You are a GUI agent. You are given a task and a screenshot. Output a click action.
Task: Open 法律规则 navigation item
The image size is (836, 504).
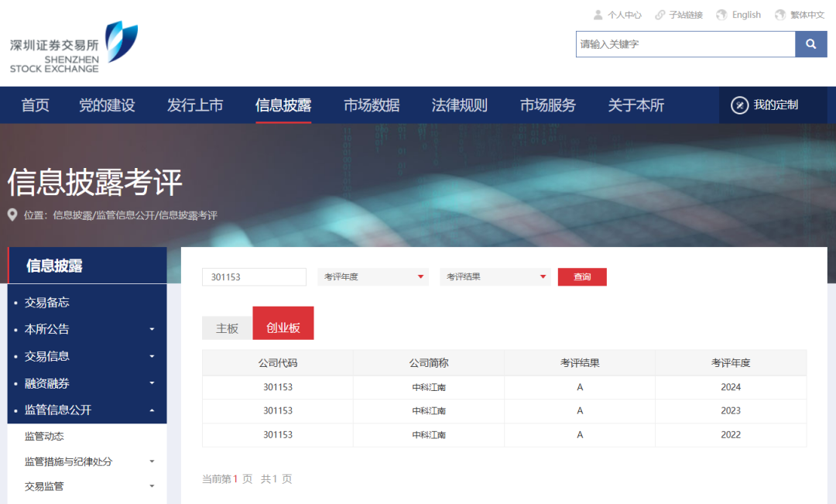coord(460,105)
